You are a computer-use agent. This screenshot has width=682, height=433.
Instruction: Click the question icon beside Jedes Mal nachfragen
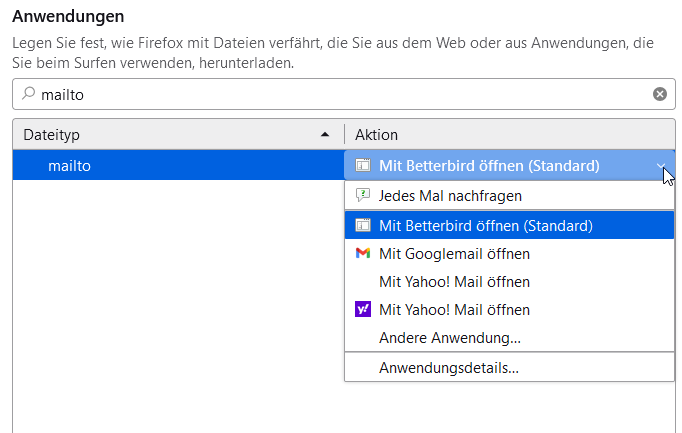(363, 196)
